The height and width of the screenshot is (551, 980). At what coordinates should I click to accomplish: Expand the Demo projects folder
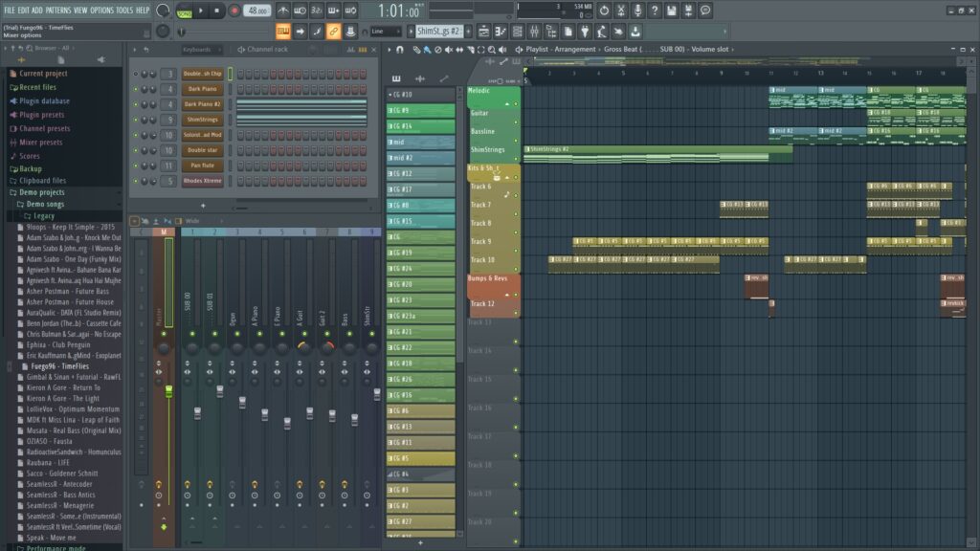41,192
